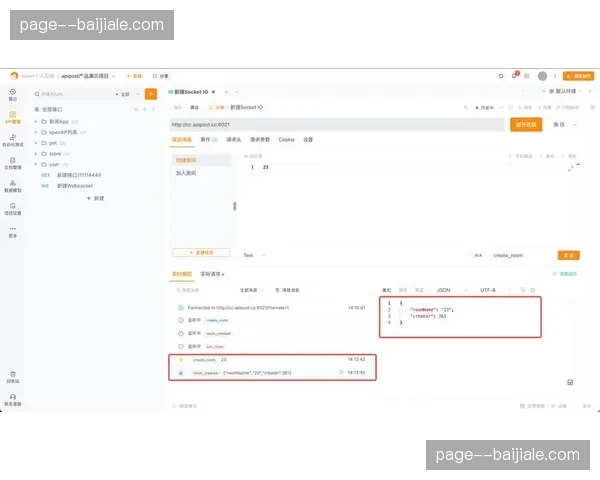Open the UTF-8 encoding dropdown

point(492,289)
